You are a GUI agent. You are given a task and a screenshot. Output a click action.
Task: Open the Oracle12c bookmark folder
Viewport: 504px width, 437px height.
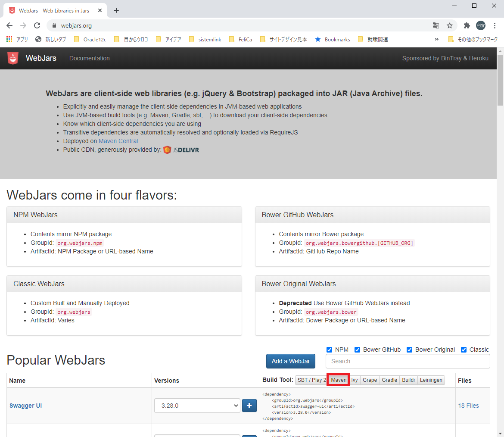[90, 39]
